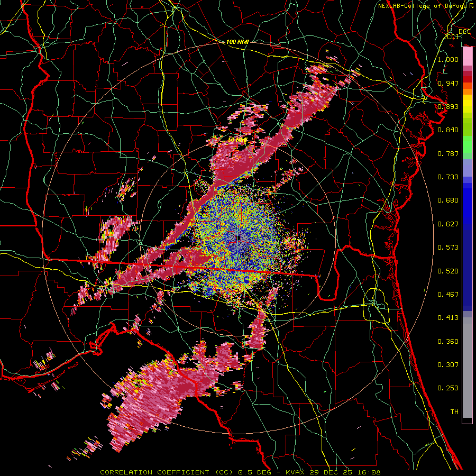476x476 pixels.
Task: Pick the gray segment of the color bar
Action: 467,368
